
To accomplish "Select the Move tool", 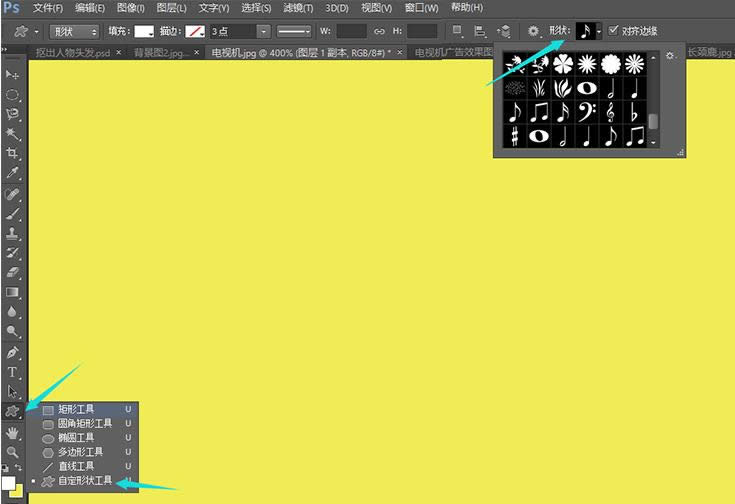I will [x=12, y=75].
